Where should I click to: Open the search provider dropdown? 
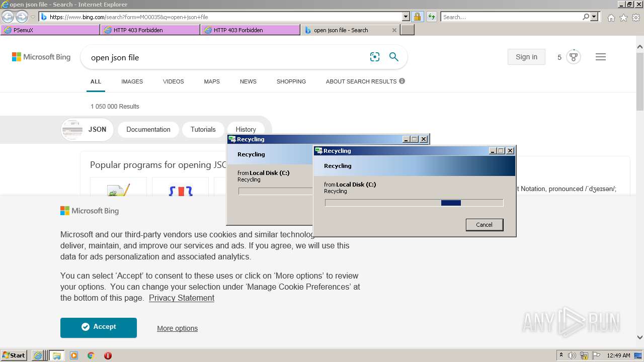click(x=595, y=17)
